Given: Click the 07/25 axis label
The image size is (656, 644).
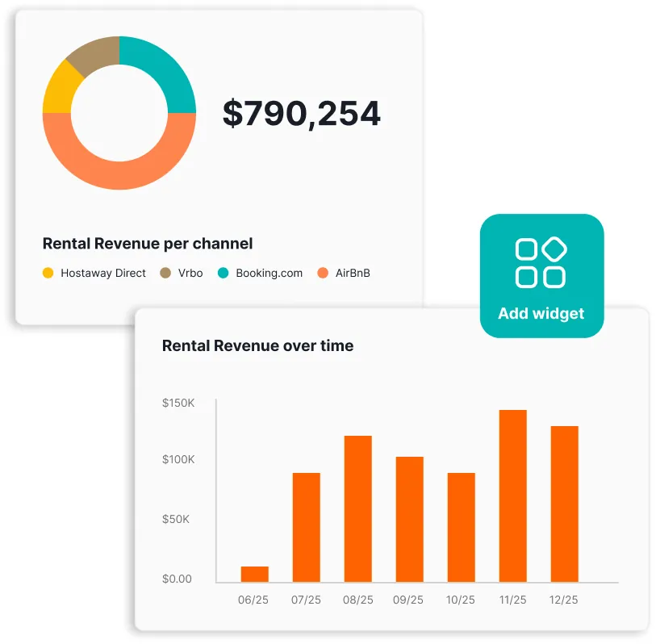Looking at the screenshot, I should coord(306,600).
